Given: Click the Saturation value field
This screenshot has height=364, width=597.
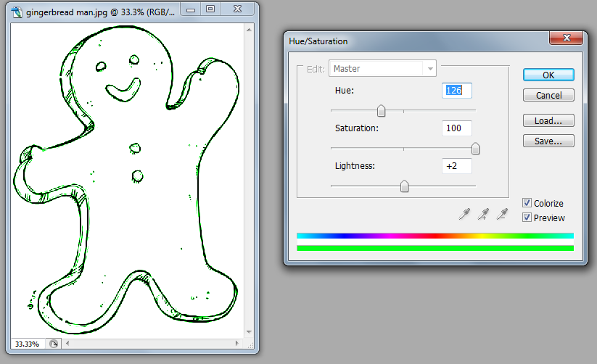Looking at the screenshot, I should pyautogui.click(x=456, y=128).
